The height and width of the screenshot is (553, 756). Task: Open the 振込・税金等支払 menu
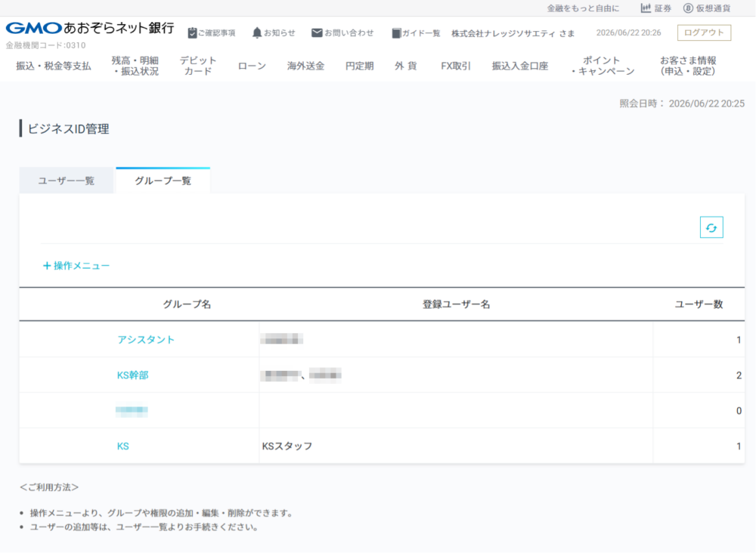(54, 66)
